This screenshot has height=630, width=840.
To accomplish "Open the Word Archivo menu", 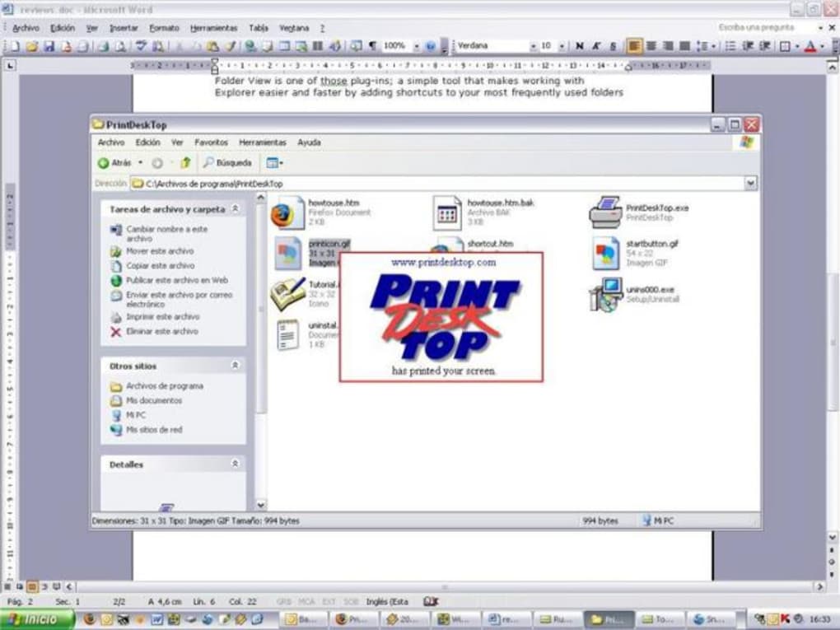I will coord(26,28).
